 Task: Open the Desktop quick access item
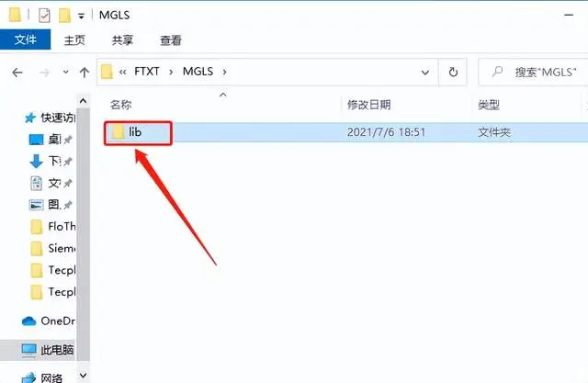tap(50, 140)
